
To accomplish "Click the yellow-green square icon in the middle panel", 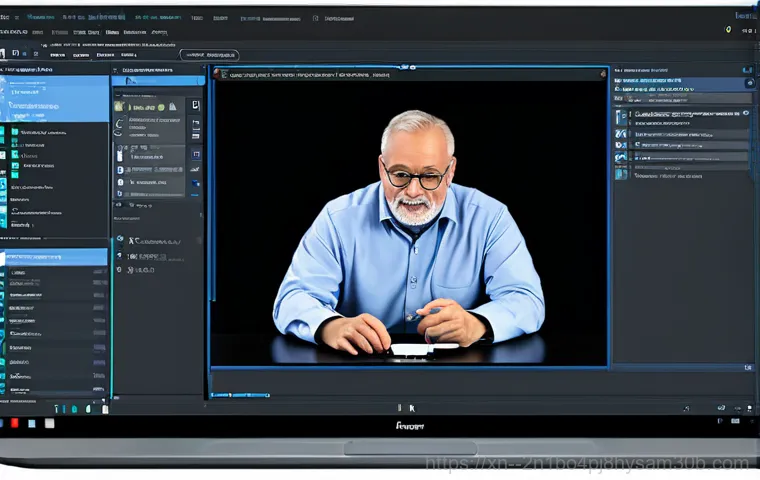I will (119, 107).
